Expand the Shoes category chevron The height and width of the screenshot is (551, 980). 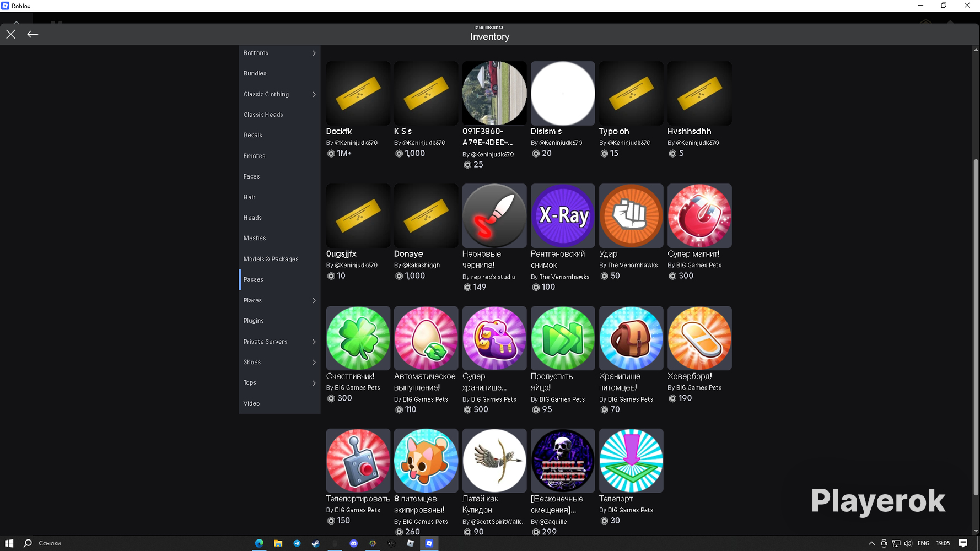(314, 362)
